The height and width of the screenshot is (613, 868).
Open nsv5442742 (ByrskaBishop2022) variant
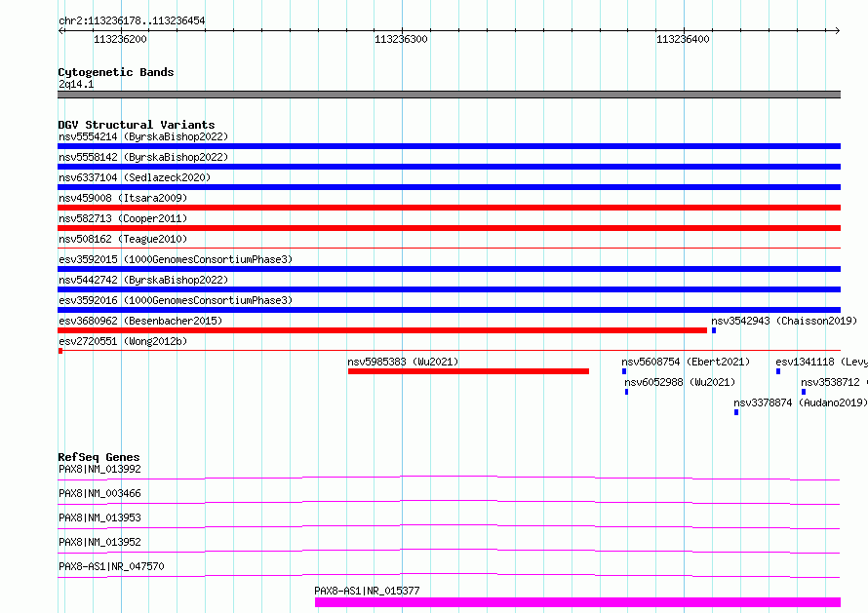point(143,280)
